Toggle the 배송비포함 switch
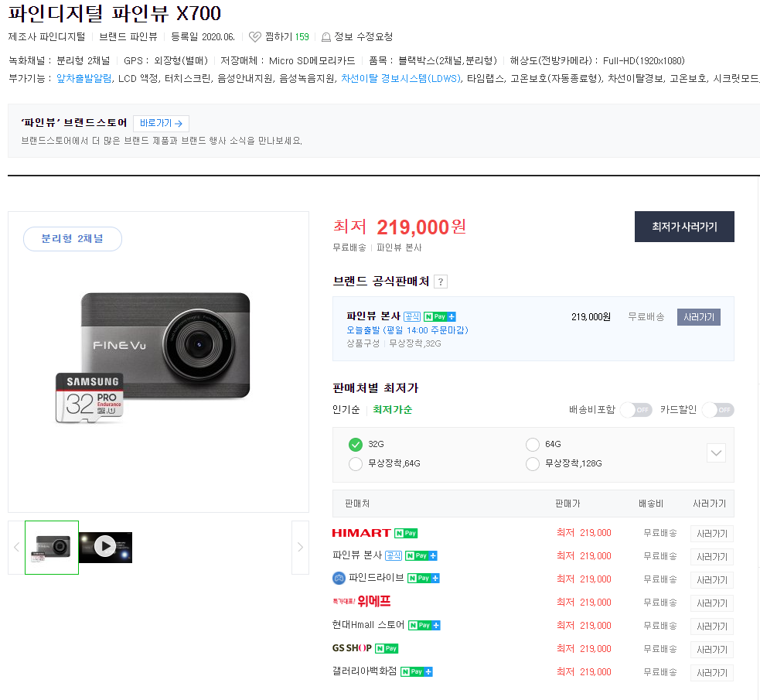 (636, 410)
